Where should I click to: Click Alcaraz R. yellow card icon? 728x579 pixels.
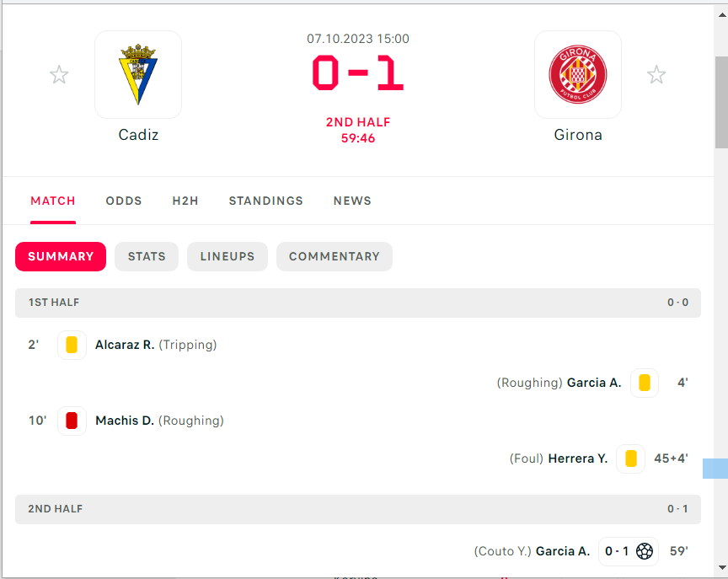[72, 345]
